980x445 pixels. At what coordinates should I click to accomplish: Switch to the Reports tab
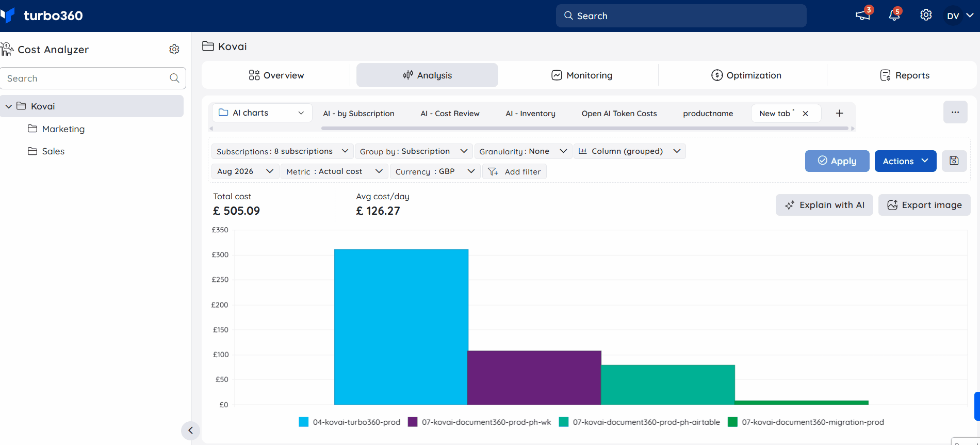coord(904,75)
